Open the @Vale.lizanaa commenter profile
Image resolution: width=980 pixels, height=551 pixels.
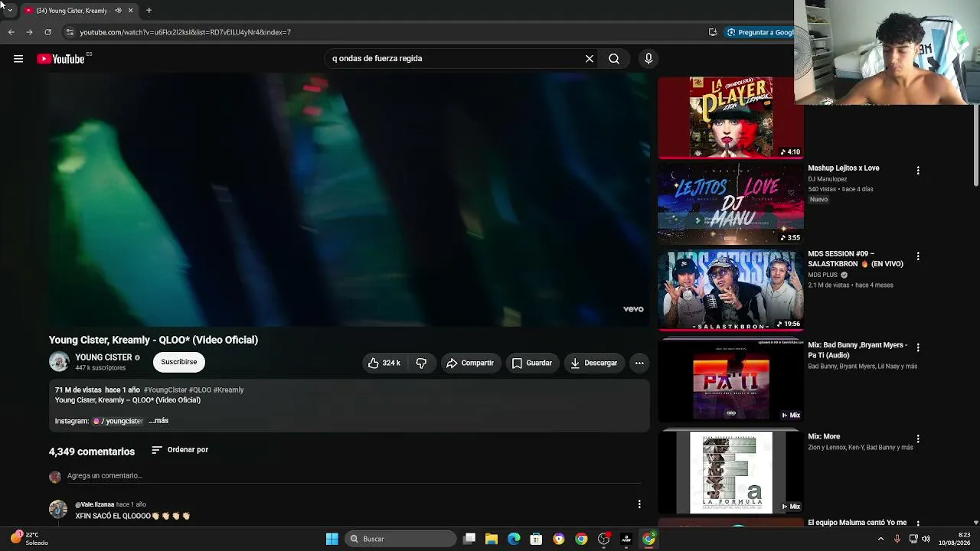coord(95,505)
